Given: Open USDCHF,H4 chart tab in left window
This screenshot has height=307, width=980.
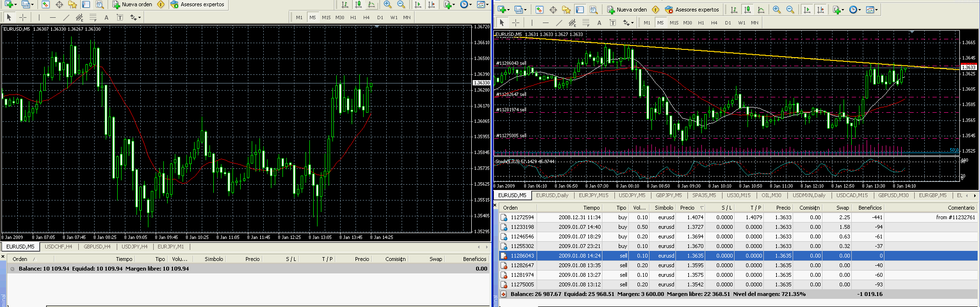Looking at the screenshot, I should 58,247.
